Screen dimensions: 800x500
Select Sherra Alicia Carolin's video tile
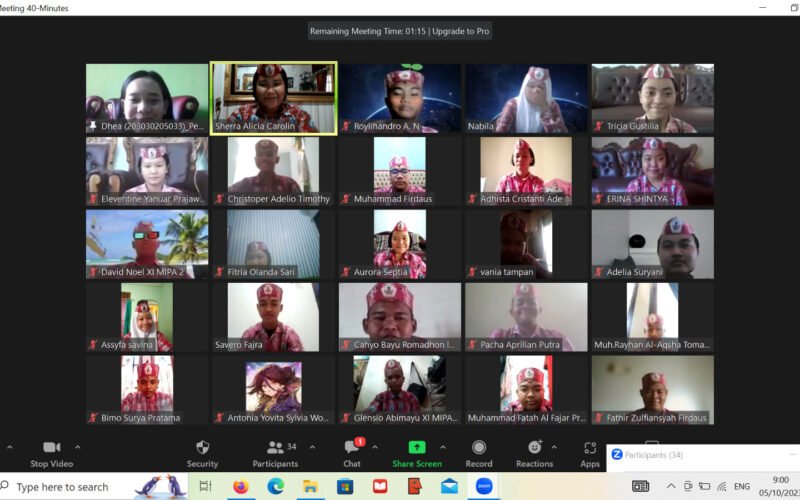273,97
